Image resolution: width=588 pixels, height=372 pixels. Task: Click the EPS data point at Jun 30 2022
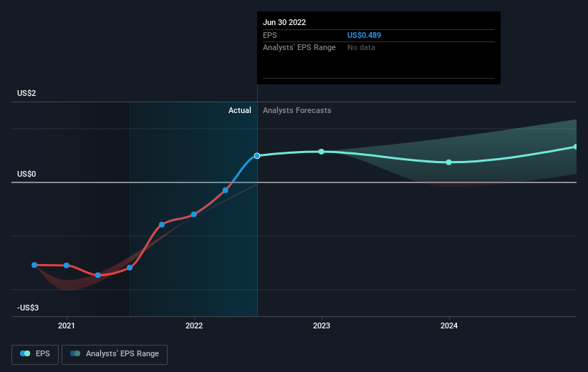(257, 155)
